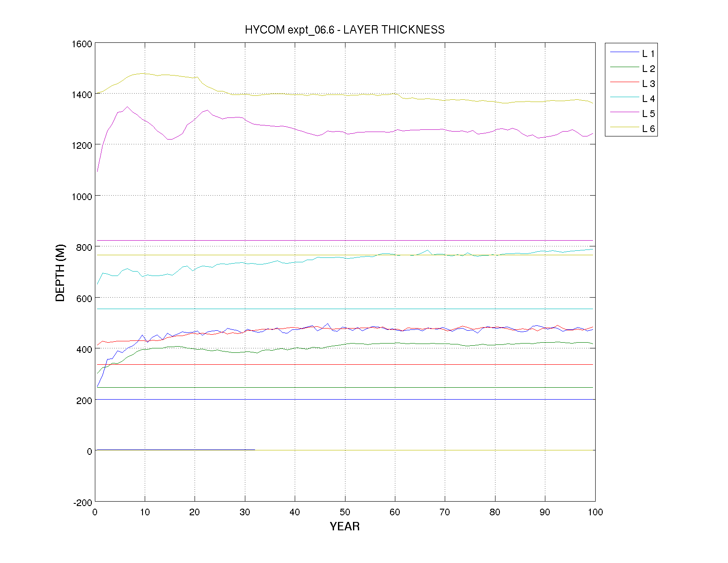Select the 1600 tick label on depth axis
This screenshot has width=728, height=563.
[x=82, y=44]
